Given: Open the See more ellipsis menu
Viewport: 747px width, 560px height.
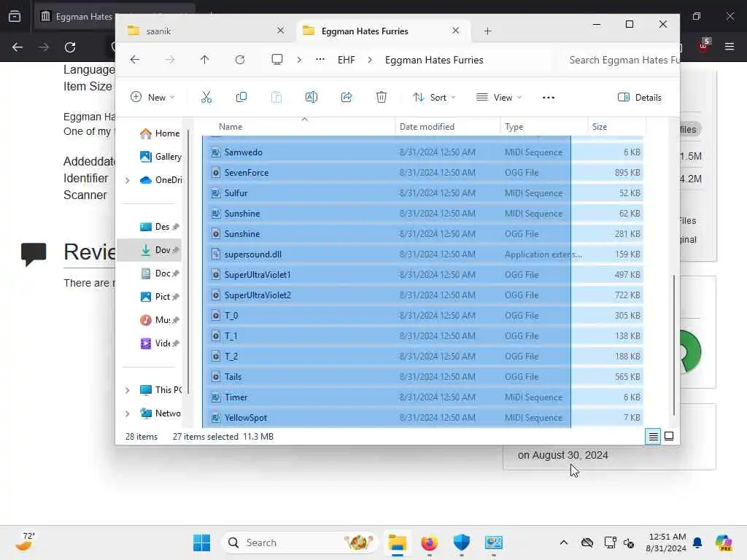Looking at the screenshot, I should coord(549,98).
